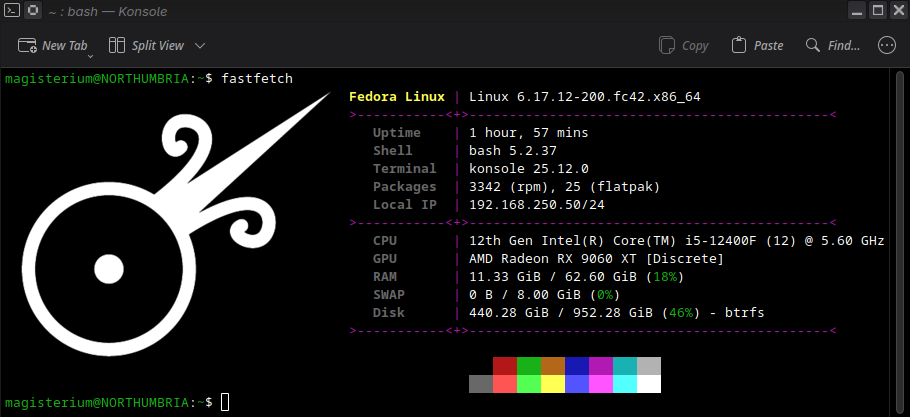Click the IP address '192.168.250.50/24'
910x417 pixels.
click(x=537, y=205)
